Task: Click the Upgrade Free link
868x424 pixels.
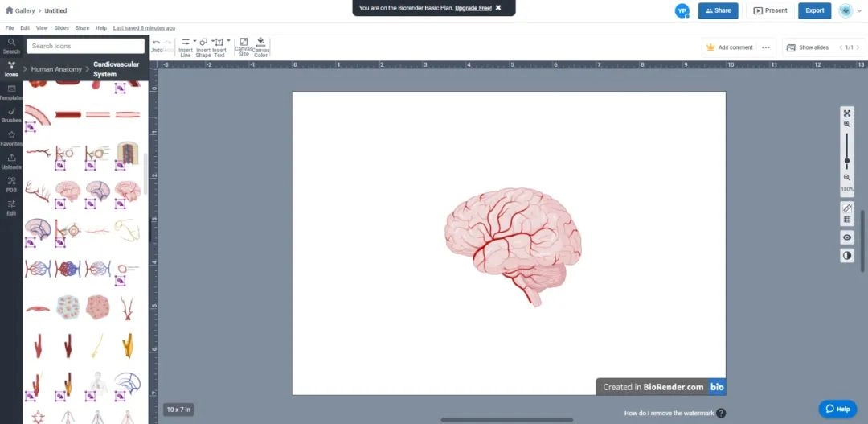Action: coord(473,8)
